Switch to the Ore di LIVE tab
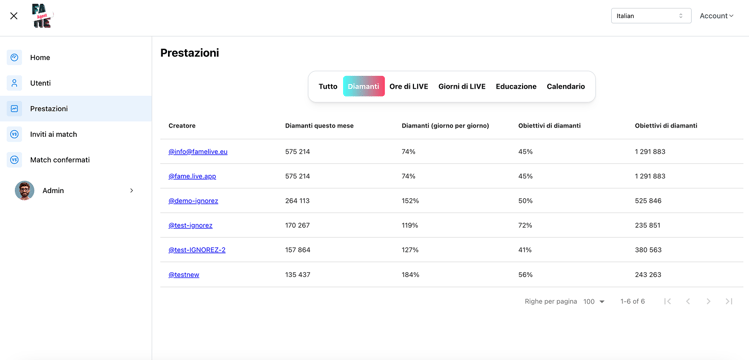The height and width of the screenshot is (360, 749). 408,86
